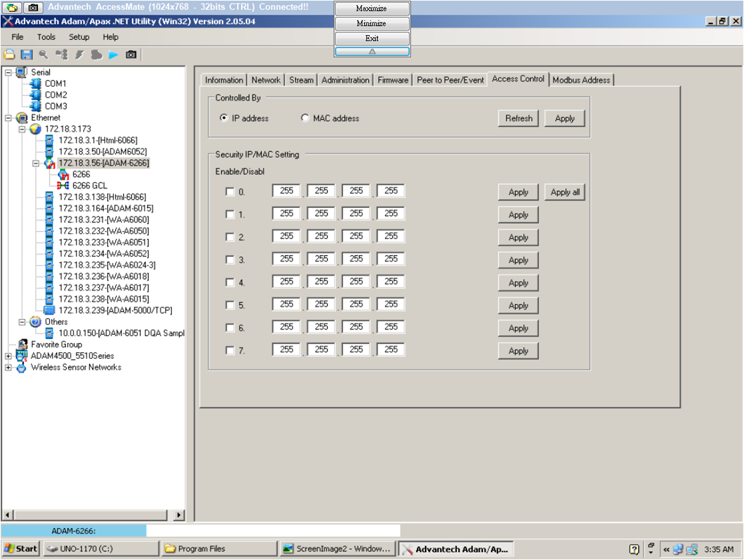Click the AccessMate camera icon in title bar
Viewport: 744px width, 560px height.
pos(33,7)
